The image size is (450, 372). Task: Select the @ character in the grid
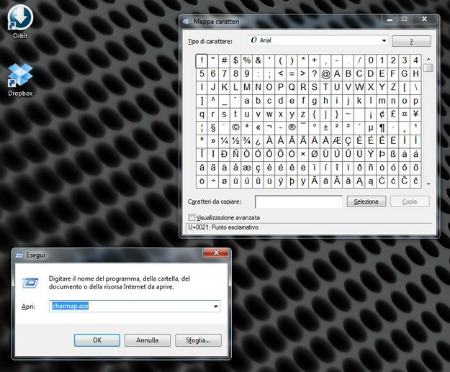(326, 74)
